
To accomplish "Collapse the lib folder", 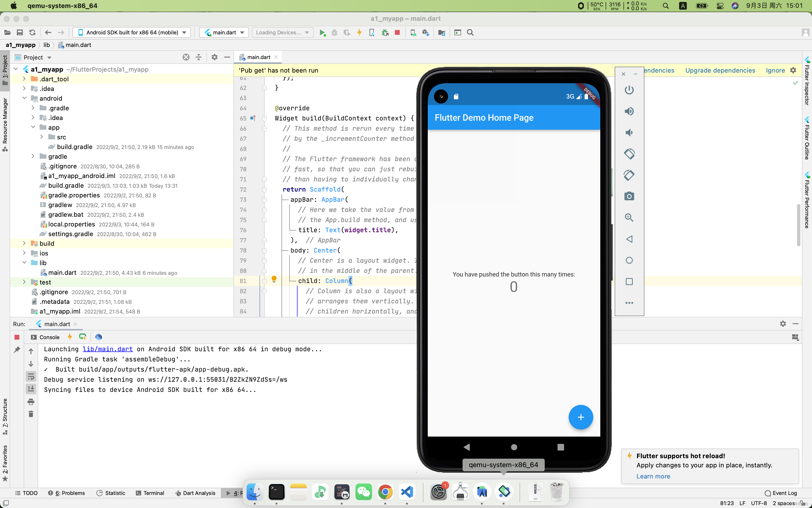I will (24, 262).
